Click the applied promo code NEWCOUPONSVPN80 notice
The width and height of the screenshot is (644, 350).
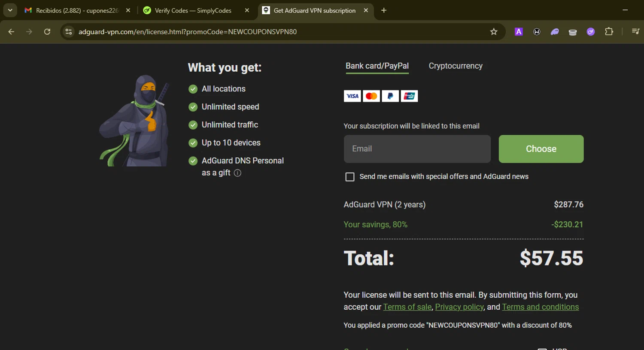[458, 325]
